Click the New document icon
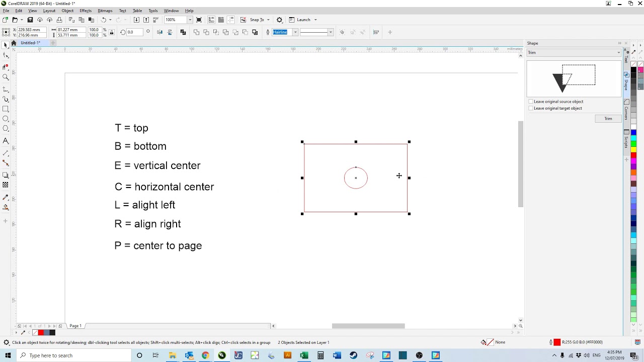The image size is (644, 362). pos(5,20)
